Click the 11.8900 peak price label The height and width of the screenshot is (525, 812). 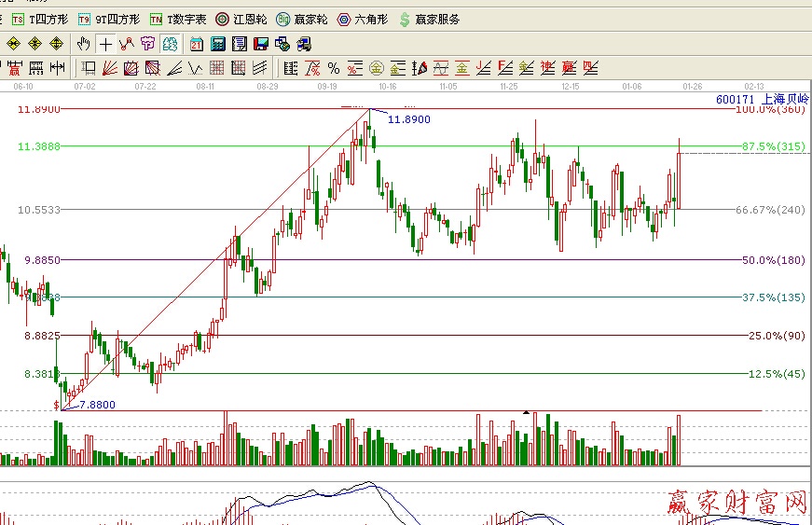(408, 120)
